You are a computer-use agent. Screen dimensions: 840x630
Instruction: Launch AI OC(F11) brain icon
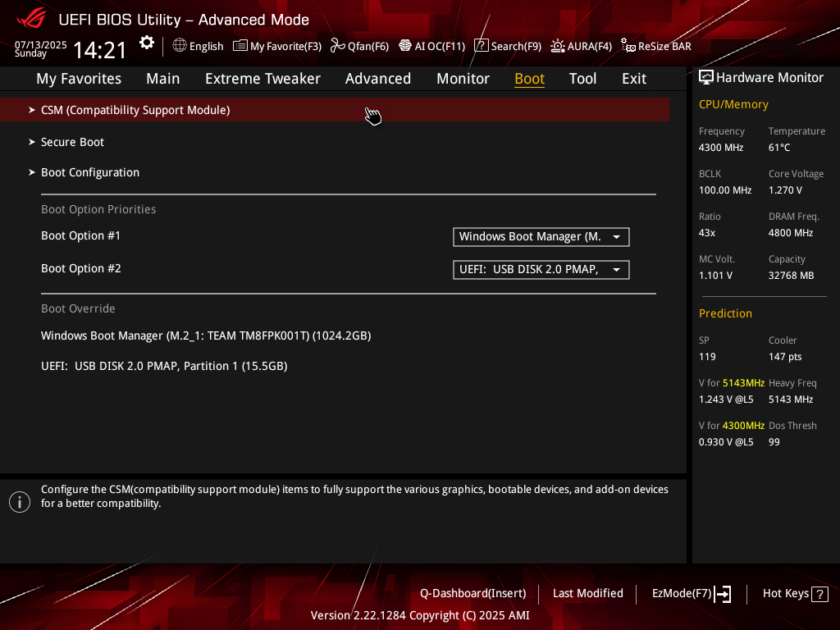[405, 46]
